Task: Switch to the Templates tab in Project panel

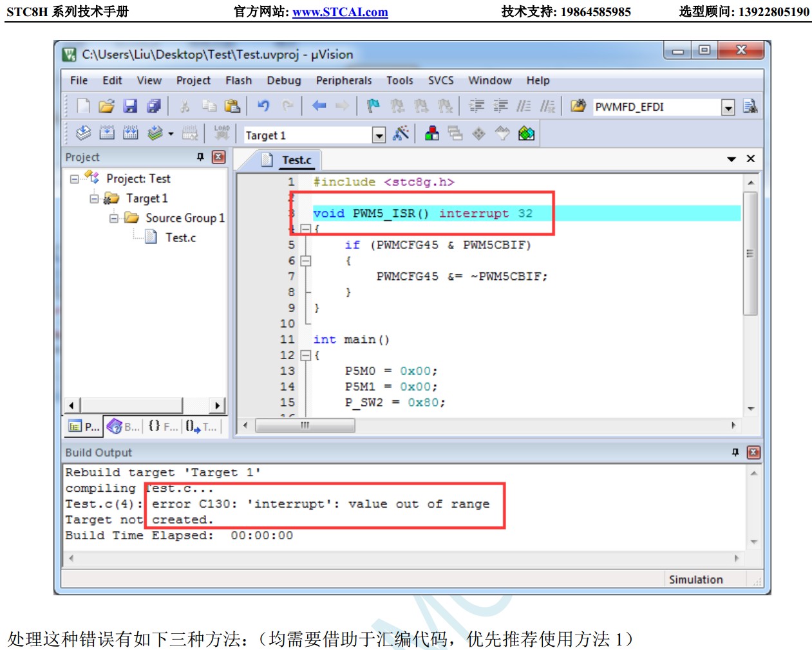Action: point(202,426)
